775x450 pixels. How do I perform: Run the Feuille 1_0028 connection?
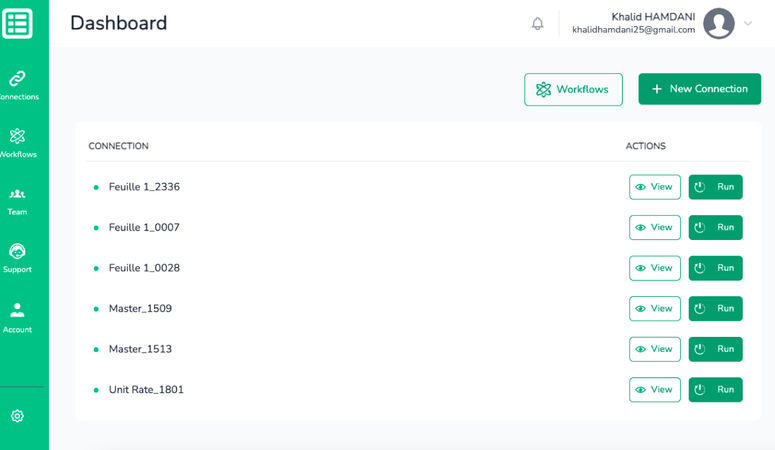click(x=715, y=268)
